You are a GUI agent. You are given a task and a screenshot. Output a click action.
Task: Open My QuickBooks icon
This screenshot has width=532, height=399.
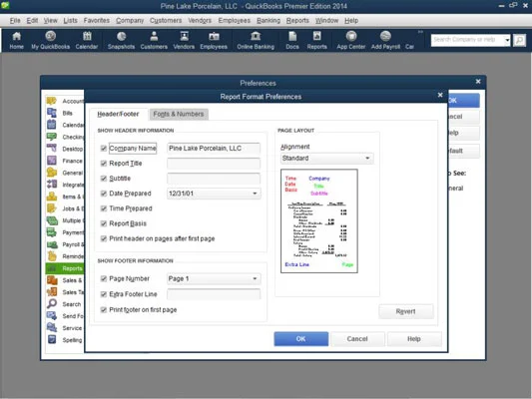coord(51,40)
